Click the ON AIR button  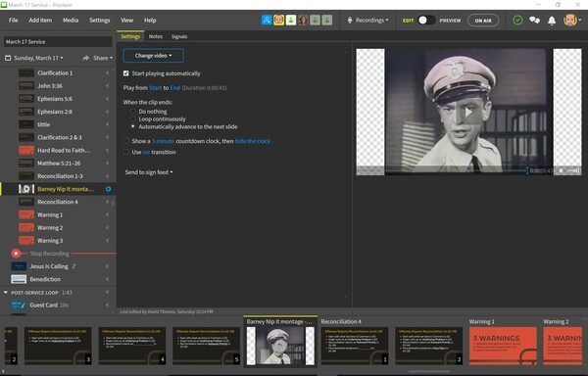coord(483,21)
